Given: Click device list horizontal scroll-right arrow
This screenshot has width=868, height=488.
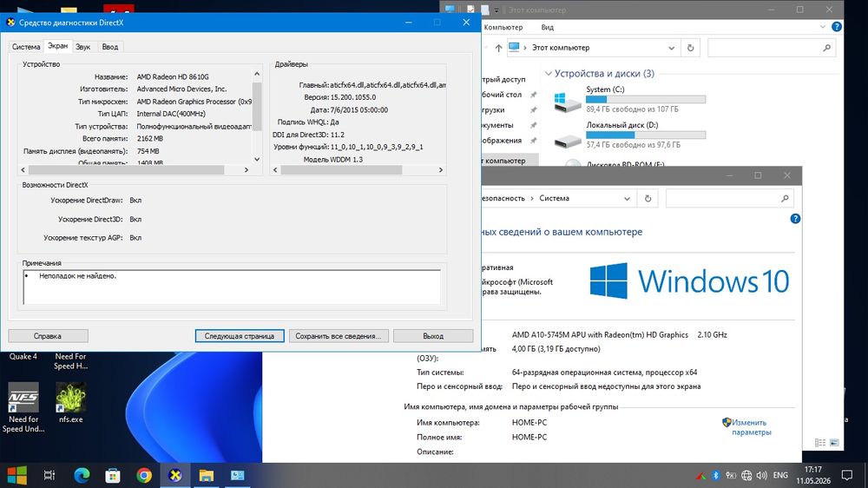Looking at the screenshot, I should click(x=247, y=170).
